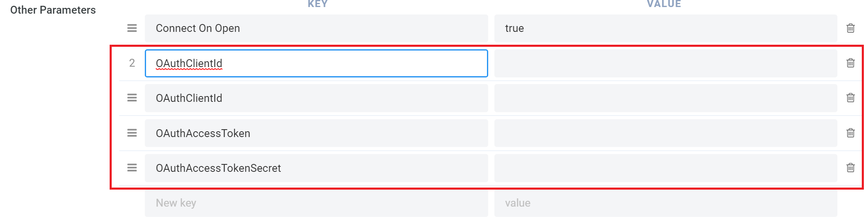Focus the OAuthAccessTokenSecret value field
Viewport: 868px width, 224px height.
(x=665, y=168)
